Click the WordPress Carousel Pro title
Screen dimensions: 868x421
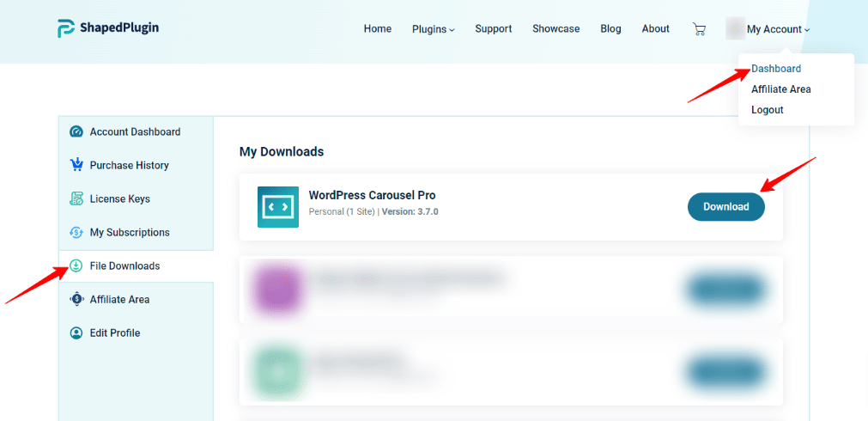(x=373, y=195)
